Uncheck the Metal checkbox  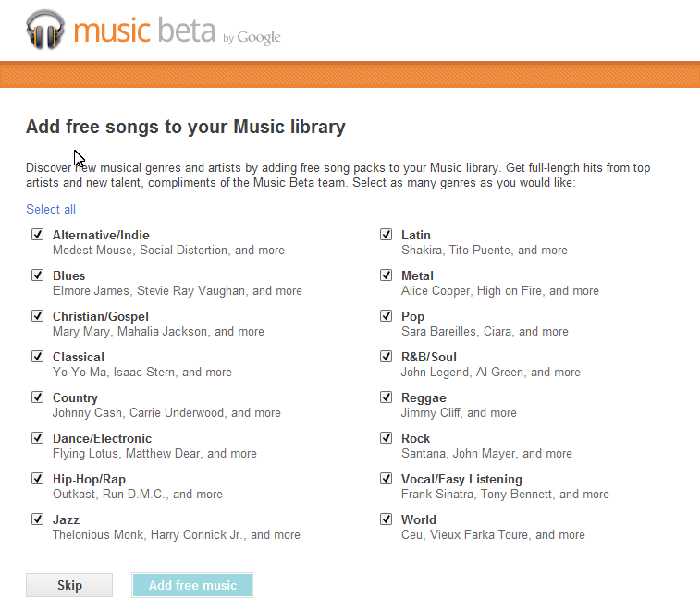(387, 275)
